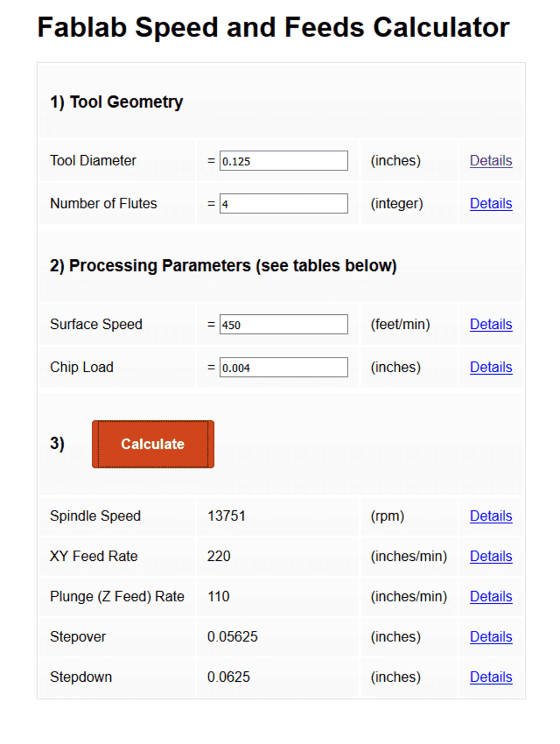This screenshot has height=744, width=560.
Task: Click the XY Feed Rate value 220
Action: tap(219, 556)
